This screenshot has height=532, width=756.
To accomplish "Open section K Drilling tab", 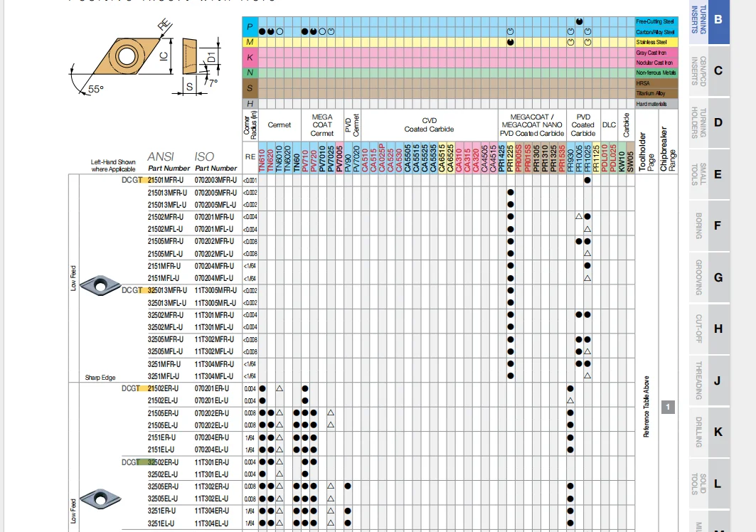I will 709,432.
